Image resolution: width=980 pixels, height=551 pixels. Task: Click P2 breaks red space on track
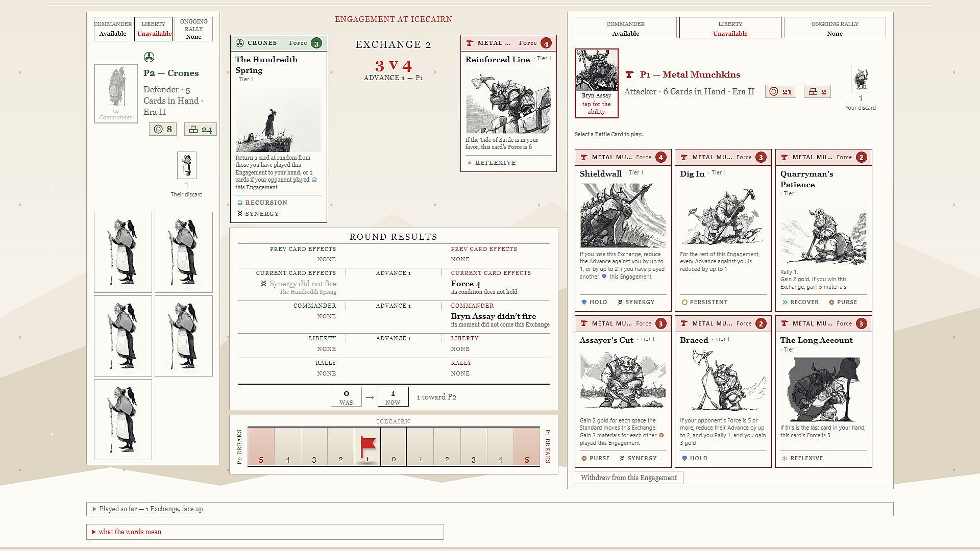click(x=261, y=446)
